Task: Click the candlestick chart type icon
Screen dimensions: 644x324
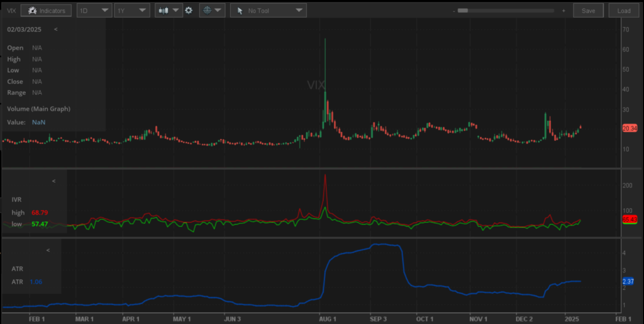Action: pos(164,11)
